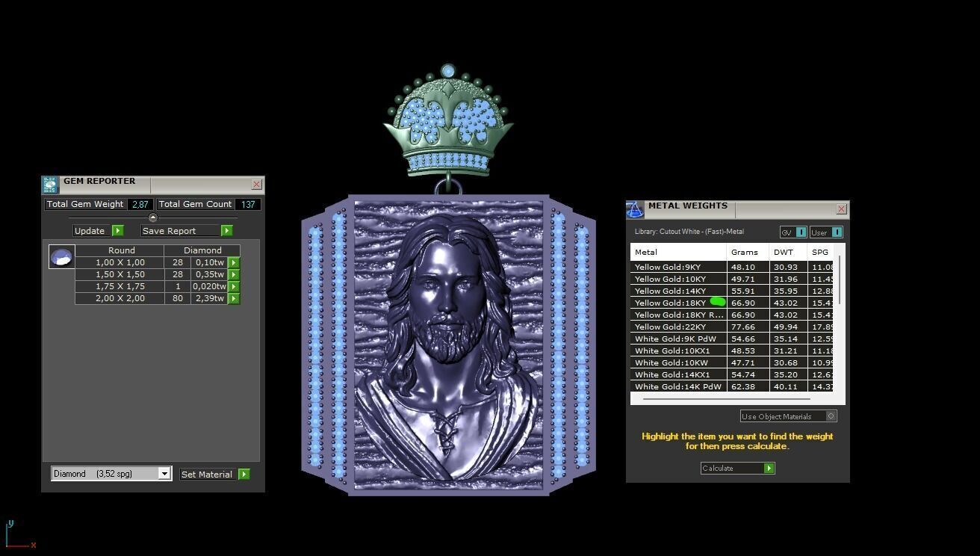Select the Yellow Gold:9KY row

[732, 267]
